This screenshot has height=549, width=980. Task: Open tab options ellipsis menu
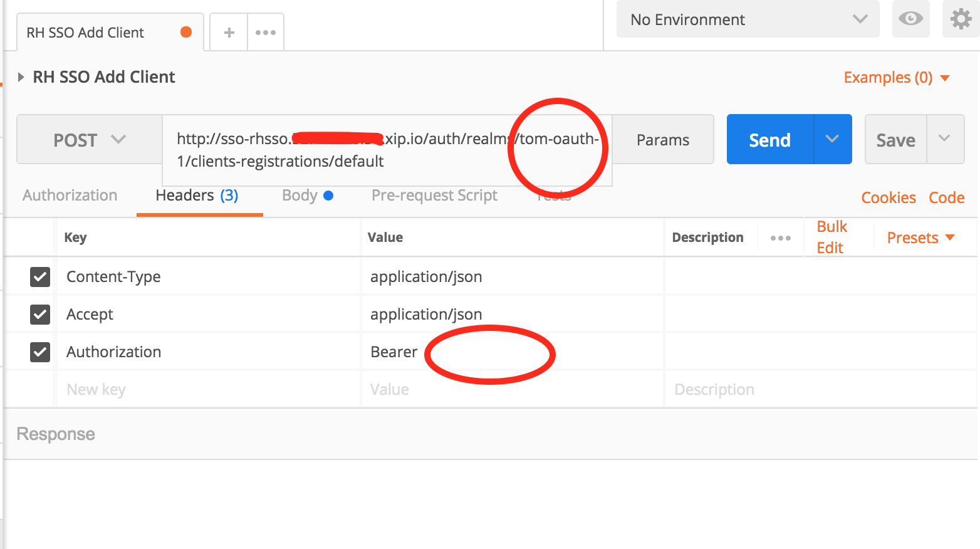[x=266, y=33]
